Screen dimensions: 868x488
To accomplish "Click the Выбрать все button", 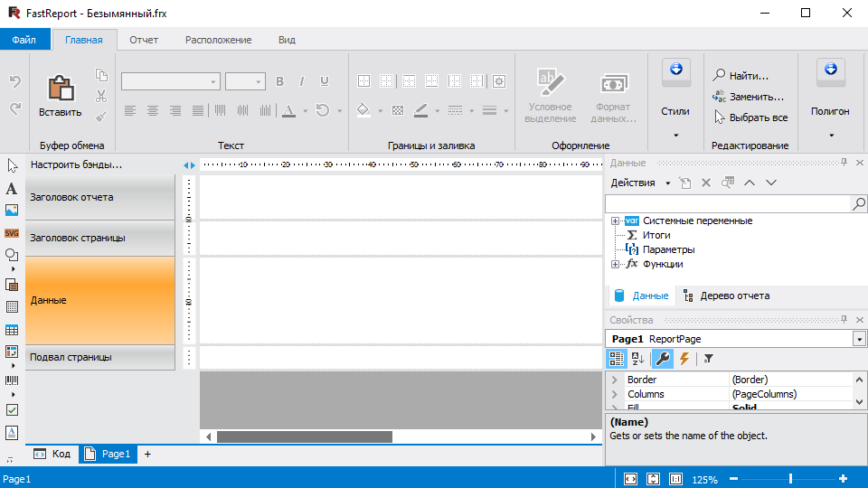I will 758,117.
